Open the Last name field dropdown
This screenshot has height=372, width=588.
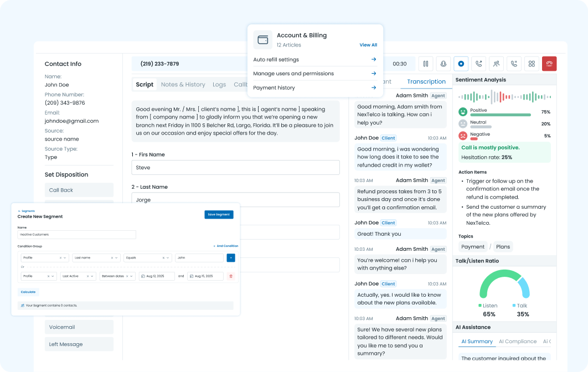[96, 258]
